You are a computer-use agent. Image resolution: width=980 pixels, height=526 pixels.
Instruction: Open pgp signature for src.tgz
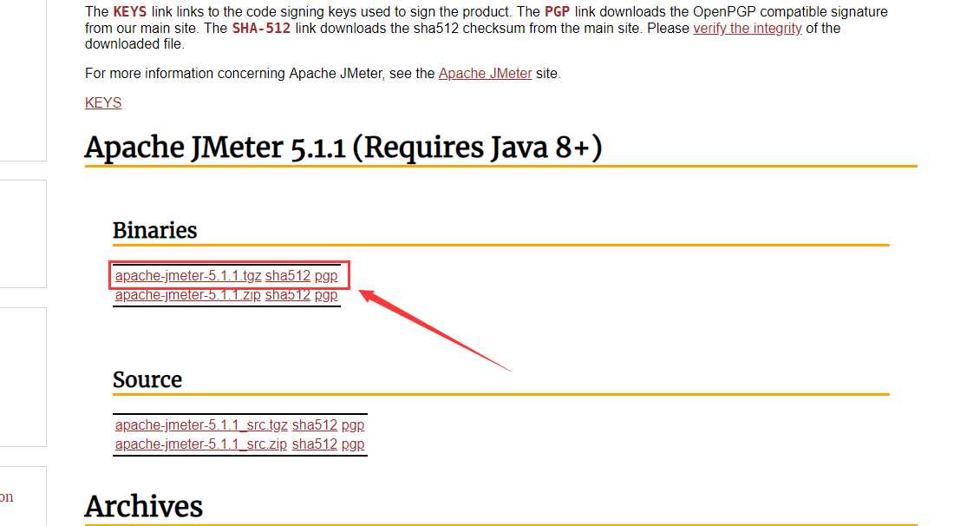[x=352, y=424]
